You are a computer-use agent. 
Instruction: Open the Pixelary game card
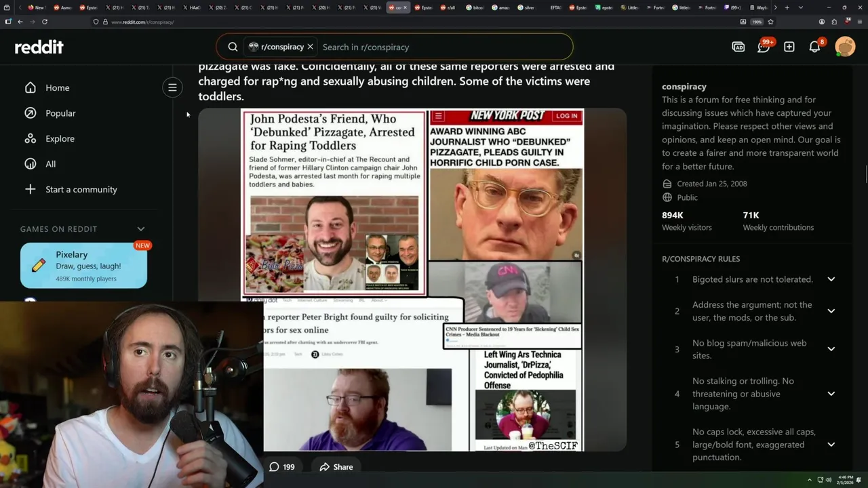pos(83,266)
